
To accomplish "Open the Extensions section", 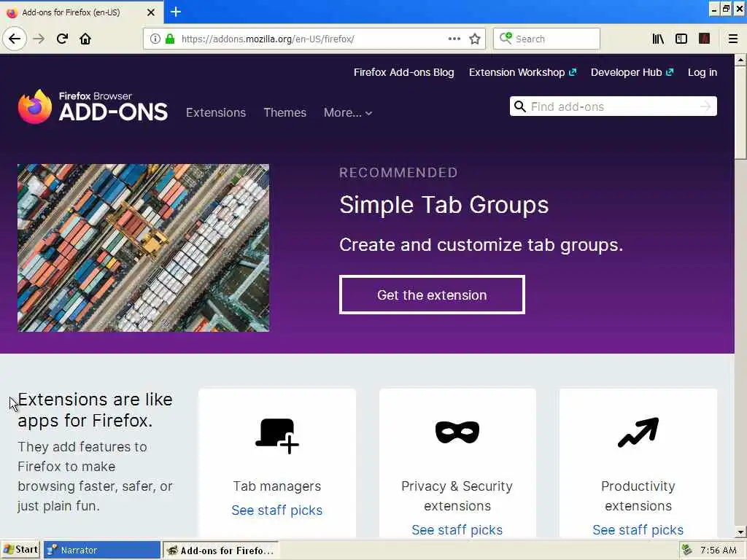I will pyautogui.click(x=216, y=112).
